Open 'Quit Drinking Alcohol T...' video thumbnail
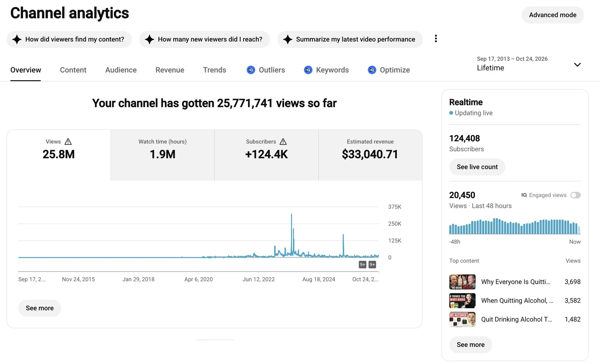Viewport: 600px width, 364px height. pyautogui.click(x=462, y=319)
